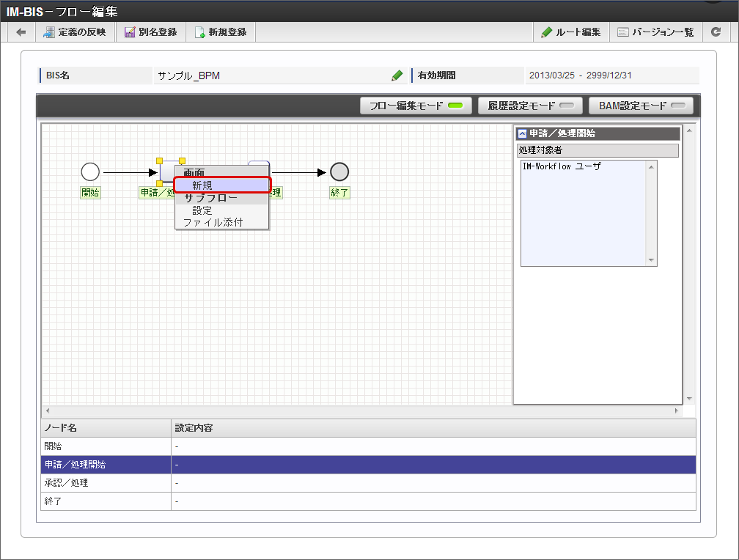739x560 pixels.
Task: Switch to フロー編集モード
Action: tap(416, 106)
